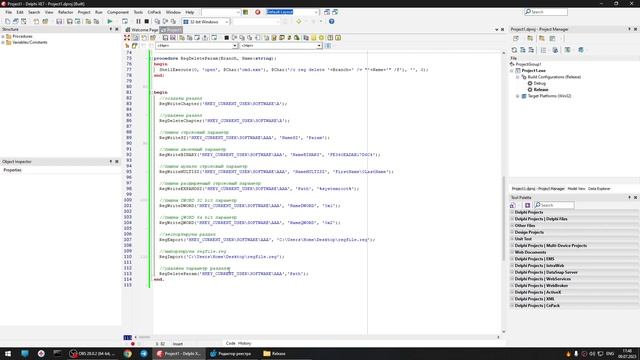This screenshot has width=640, height=360.
Task: Open Chrome from the taskbar
Action: point(128,353)
